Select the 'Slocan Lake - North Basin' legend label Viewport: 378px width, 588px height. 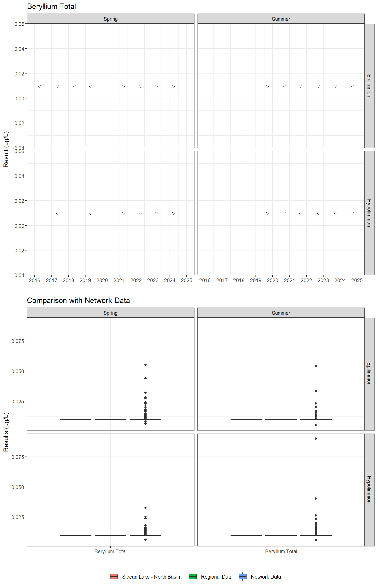click(x=151, y=577)
